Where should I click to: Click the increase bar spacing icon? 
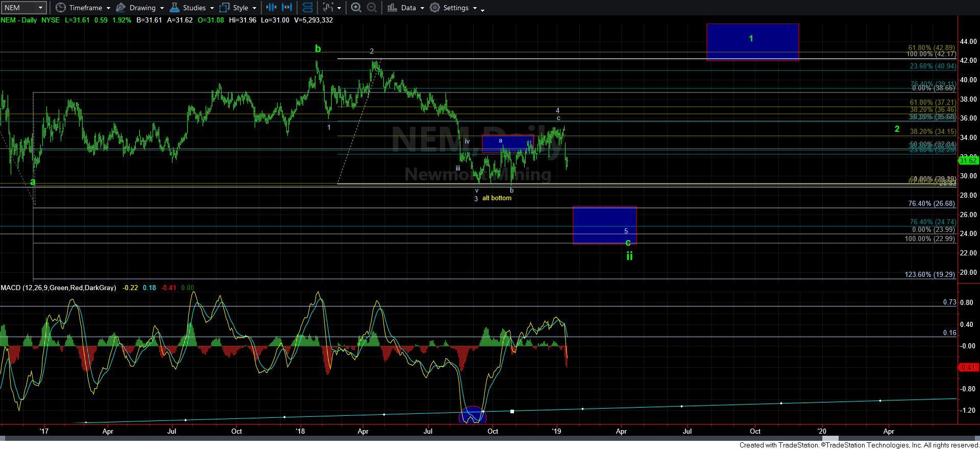(287, 8)
